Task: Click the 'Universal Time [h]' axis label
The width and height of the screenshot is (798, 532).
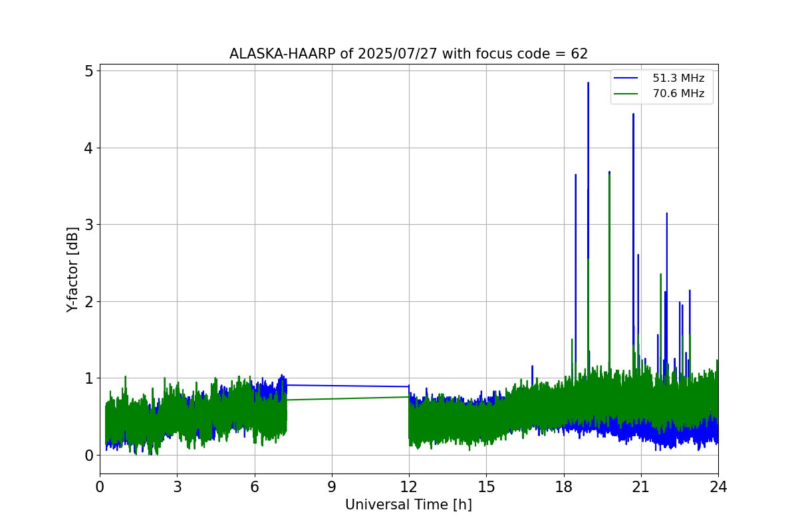Action: tap(408, 505)
